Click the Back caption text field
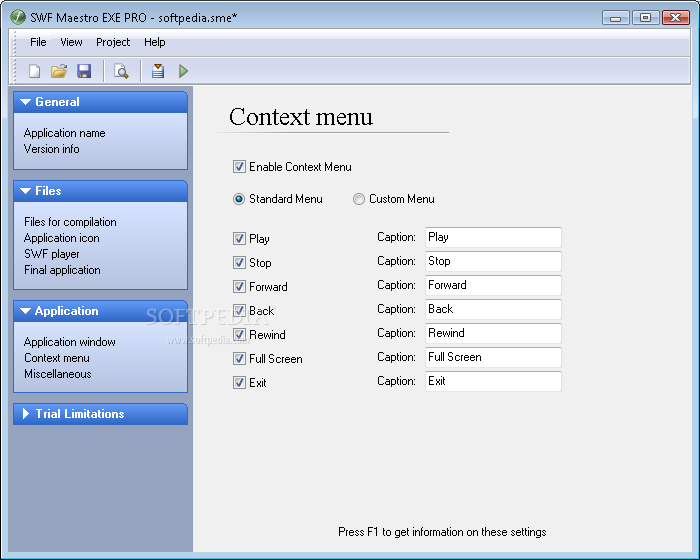 [x=493, y=309]
